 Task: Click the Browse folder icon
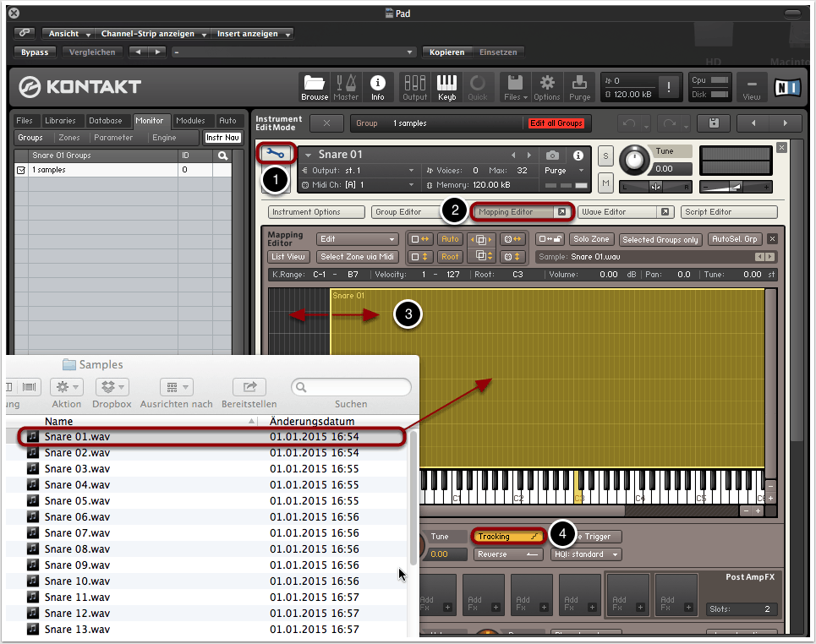[315, 86]
